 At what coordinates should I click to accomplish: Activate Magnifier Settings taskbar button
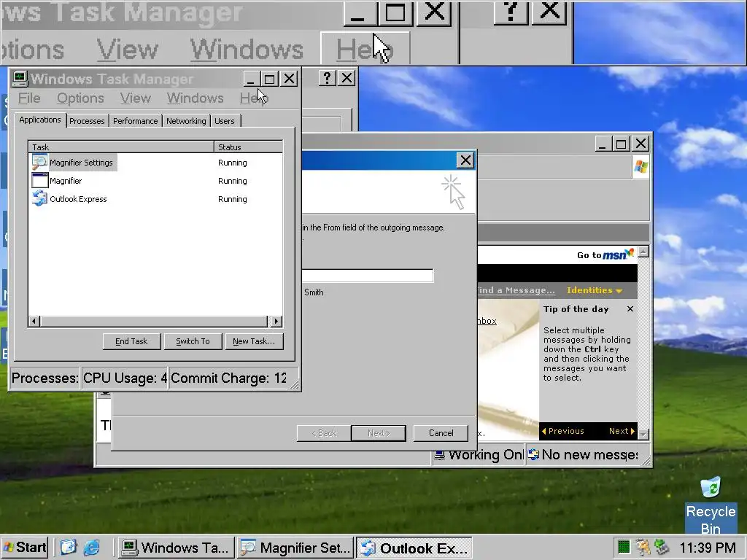point(295,548)
